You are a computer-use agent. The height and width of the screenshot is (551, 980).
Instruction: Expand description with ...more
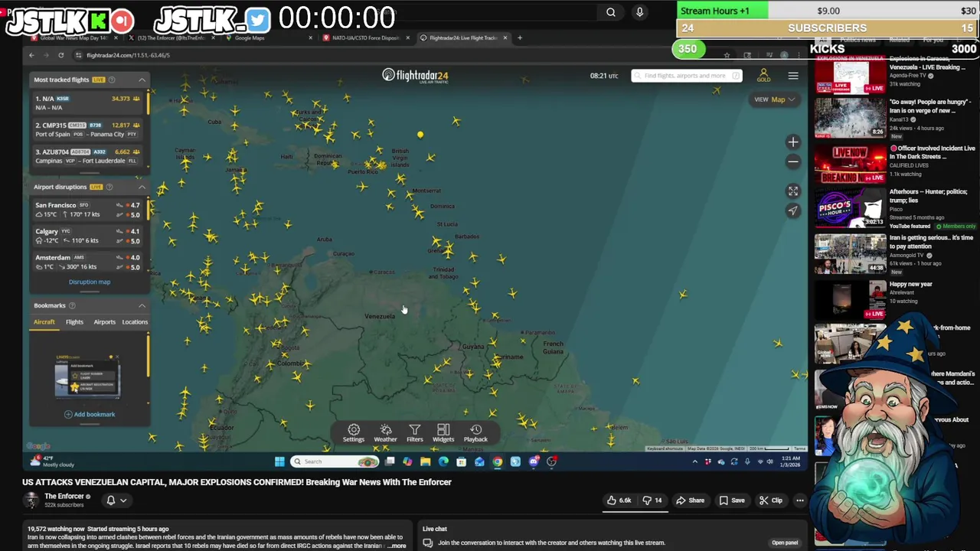coord(397,546)
